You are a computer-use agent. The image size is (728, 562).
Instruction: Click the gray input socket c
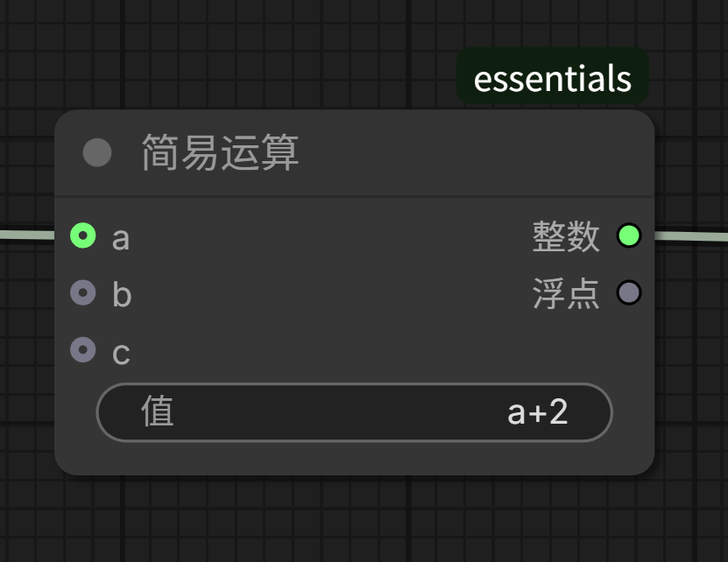click(83, 350)
